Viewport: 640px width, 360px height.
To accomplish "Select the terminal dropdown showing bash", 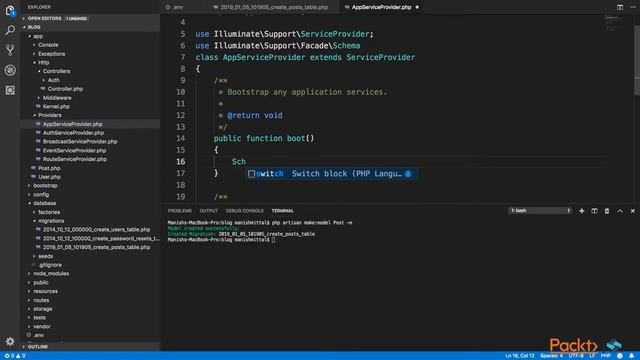I will (x=540, y=211).
